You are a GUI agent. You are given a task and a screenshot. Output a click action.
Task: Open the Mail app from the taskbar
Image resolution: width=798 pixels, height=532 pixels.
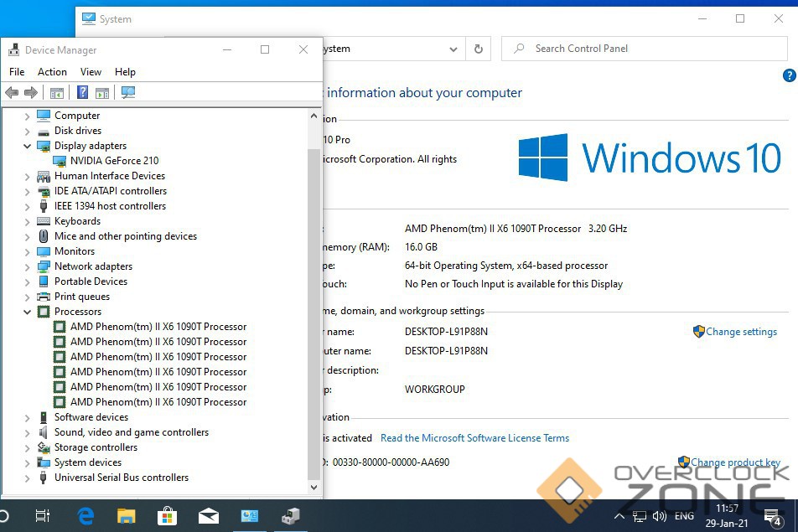pyautogui.click(x=209, y=516)
